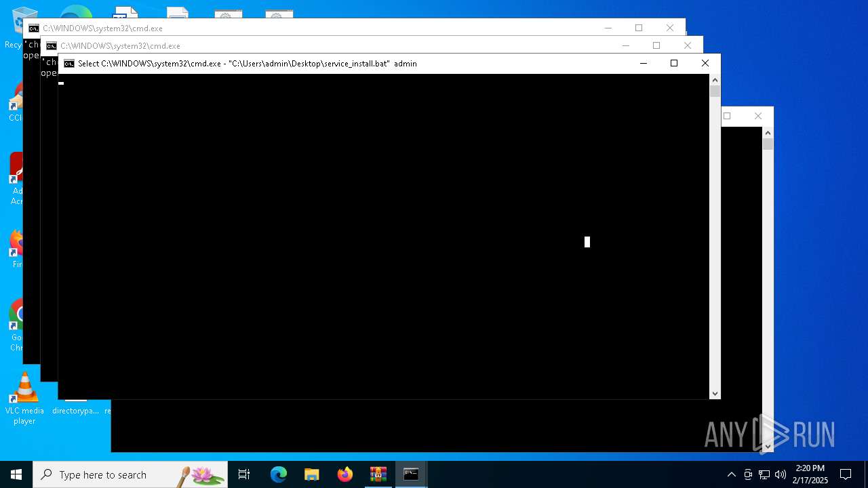Viewport: 868px width, 488px height.
Task: Open File Explorer from the taskbar
Action: [312, 474]
